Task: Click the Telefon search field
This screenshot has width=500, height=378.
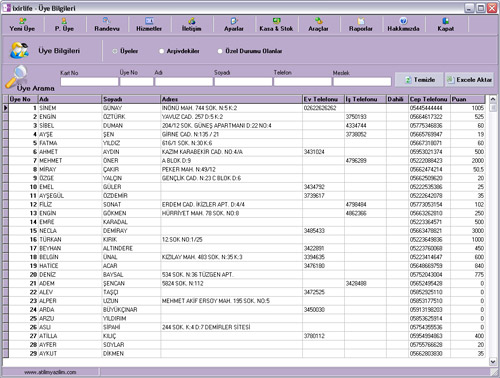Action: coord(303,82)
